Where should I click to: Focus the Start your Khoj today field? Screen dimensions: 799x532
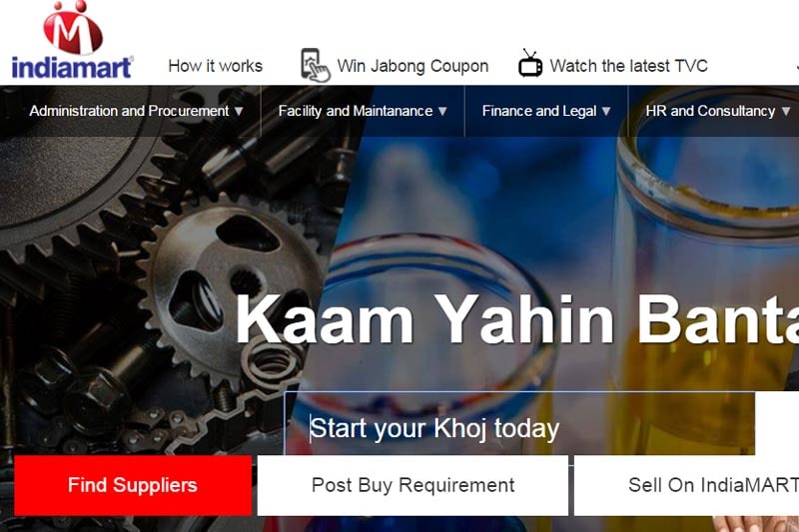(x=519, y=424)
